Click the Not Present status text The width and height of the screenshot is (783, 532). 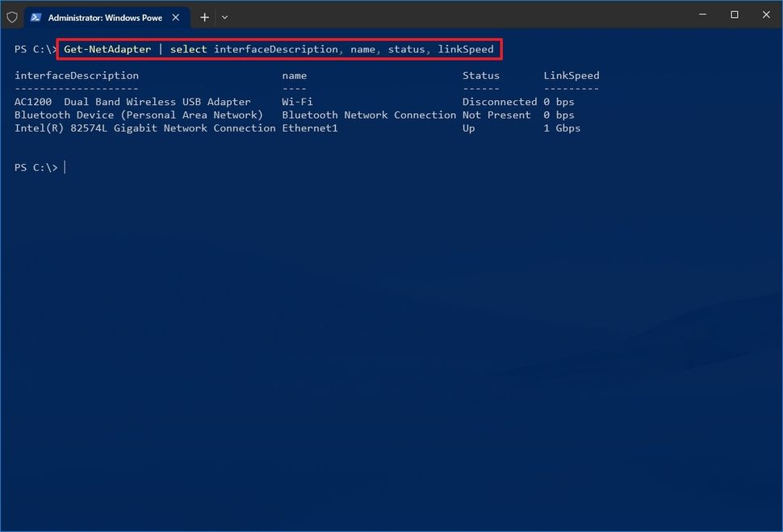point(496,115)
